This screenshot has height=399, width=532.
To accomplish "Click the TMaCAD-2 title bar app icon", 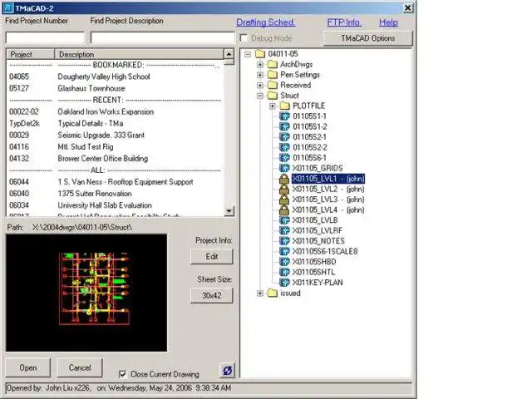I will pyautogui.click(x=8, y=7).
